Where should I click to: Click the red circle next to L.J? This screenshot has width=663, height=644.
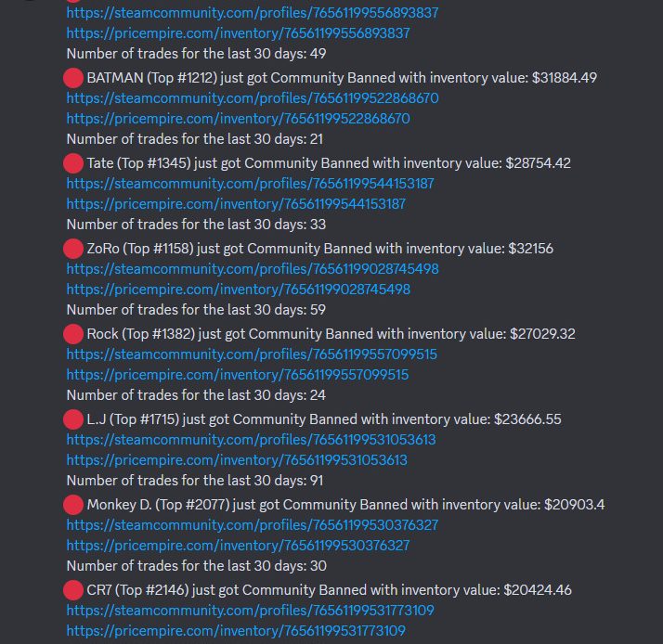(x=73, y=419)
